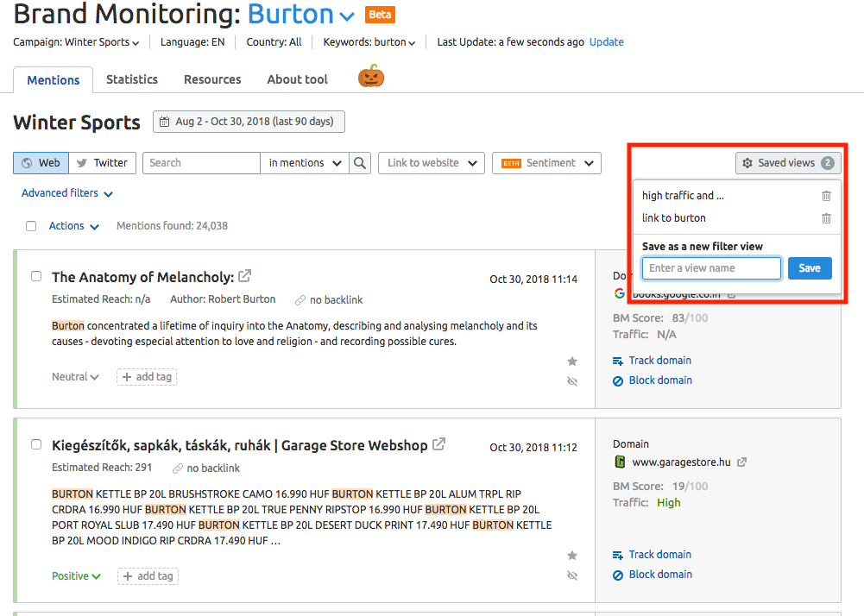Click the 'Mentions found: 24,038' count
The image size is (864, 616).
(x=172, y=226)
